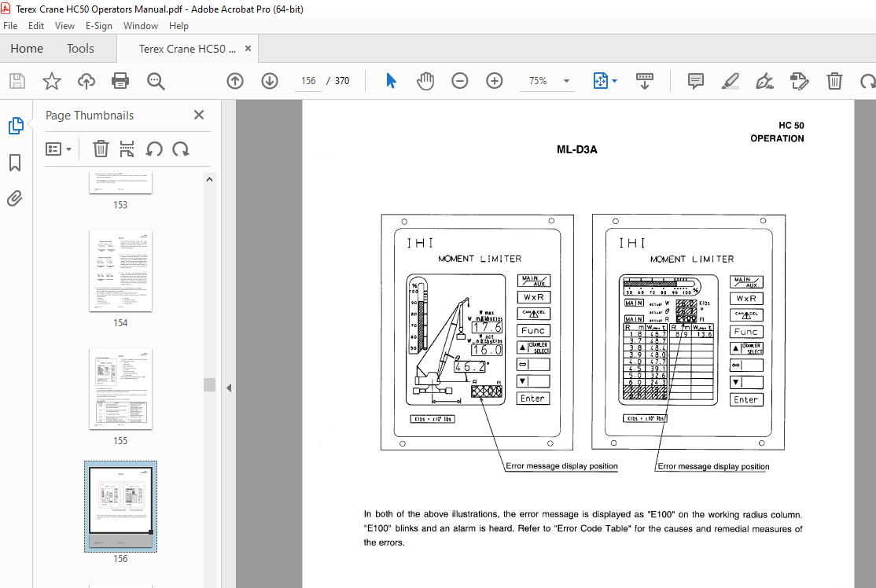
Task: Add document to favorites with star icon
Action: tap(52, 81)
